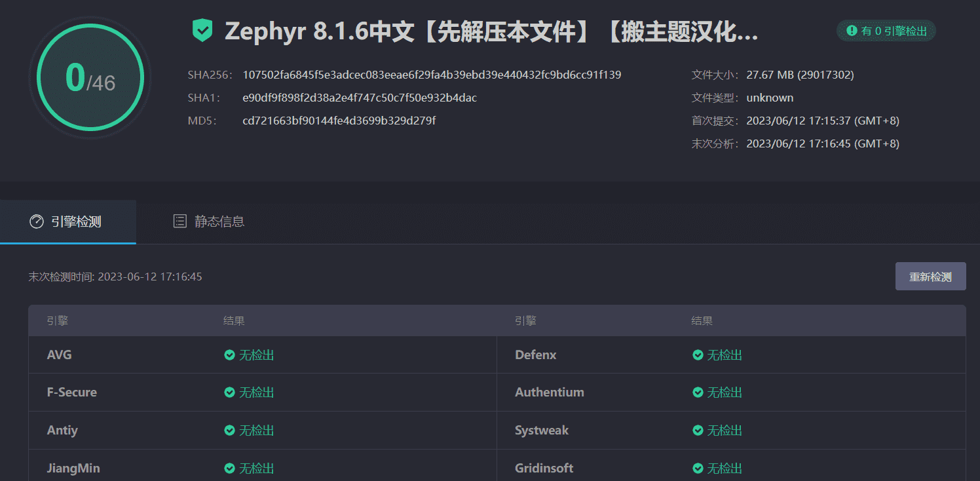Click the 有 0 引擎检出 badge
Image resolution: width=980 pixels, height=481 pixels.
886,30
